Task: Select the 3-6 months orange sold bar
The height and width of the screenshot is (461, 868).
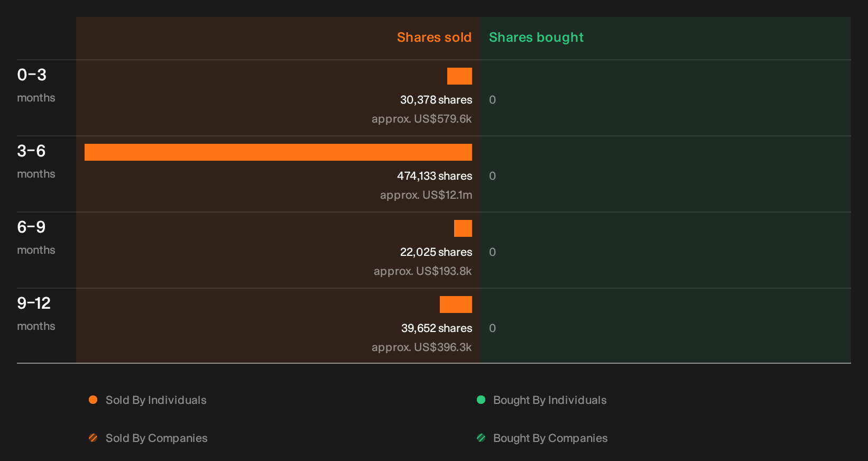Action: 278,152
